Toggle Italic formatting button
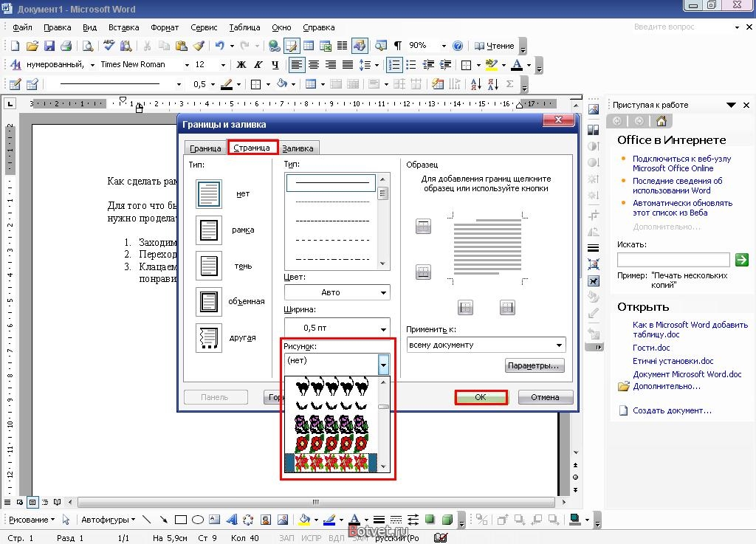The height and width of the screenshot is (544, 756). click(x=258, y=64)
